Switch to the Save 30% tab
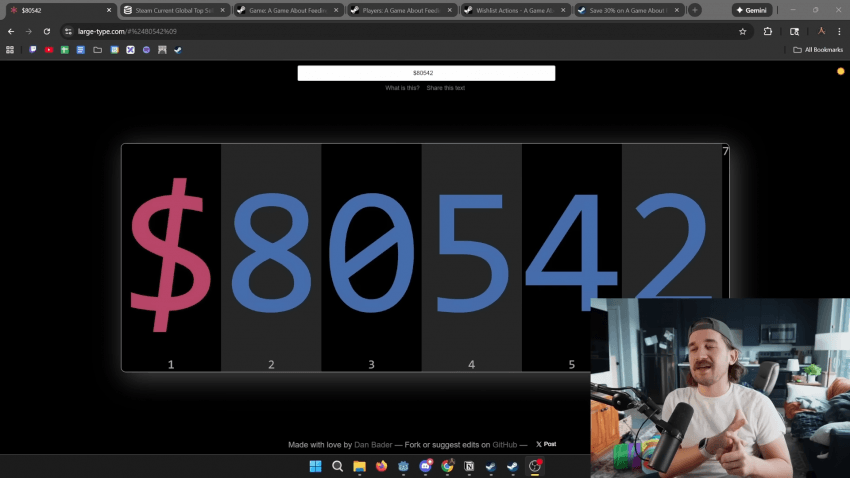The width and height of the screenshot is (850, 478). [628, 10]
